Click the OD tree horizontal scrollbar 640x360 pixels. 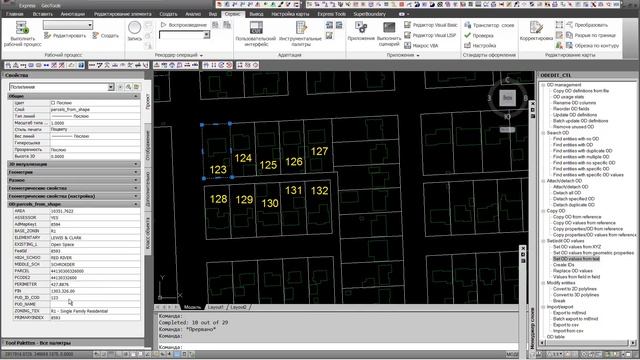[x=588, y=343]
